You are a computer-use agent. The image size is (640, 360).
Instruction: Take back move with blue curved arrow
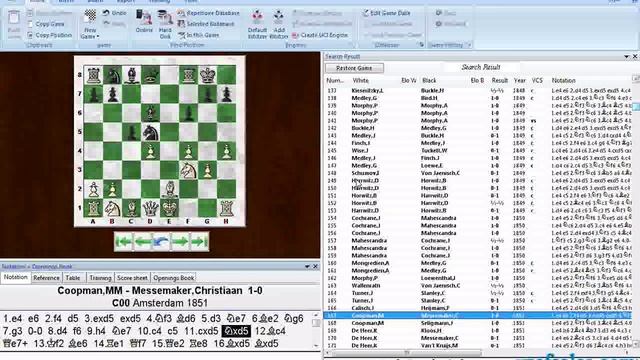point(161,242)
